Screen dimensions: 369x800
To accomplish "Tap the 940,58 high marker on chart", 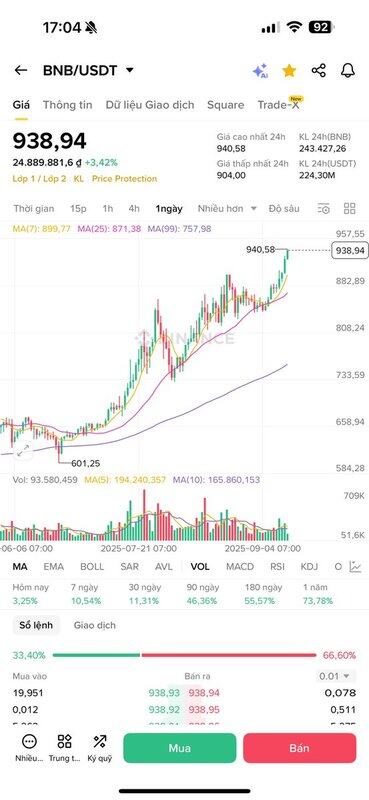I will click(x=260, y=249).
